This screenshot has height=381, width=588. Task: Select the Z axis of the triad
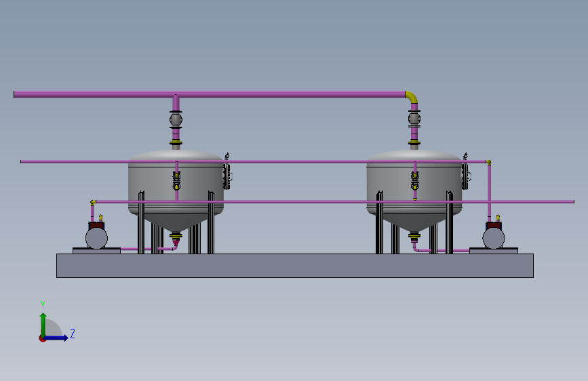click(56, 338)
